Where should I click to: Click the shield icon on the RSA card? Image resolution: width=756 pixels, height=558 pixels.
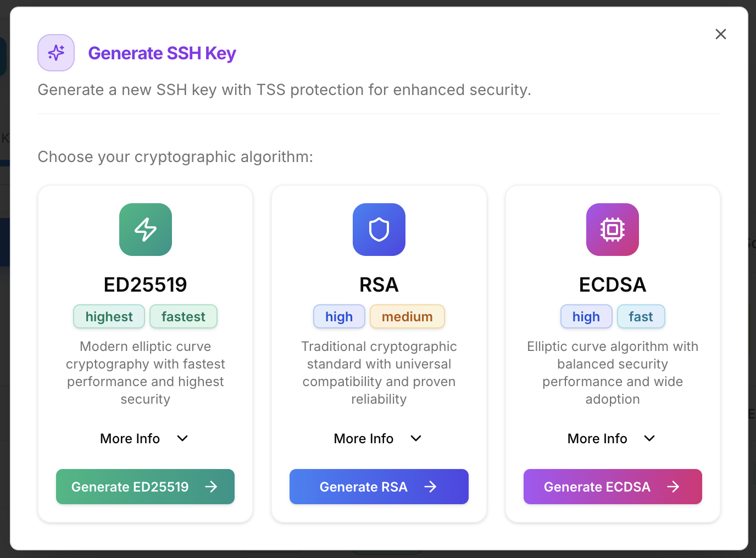[379, 230]
